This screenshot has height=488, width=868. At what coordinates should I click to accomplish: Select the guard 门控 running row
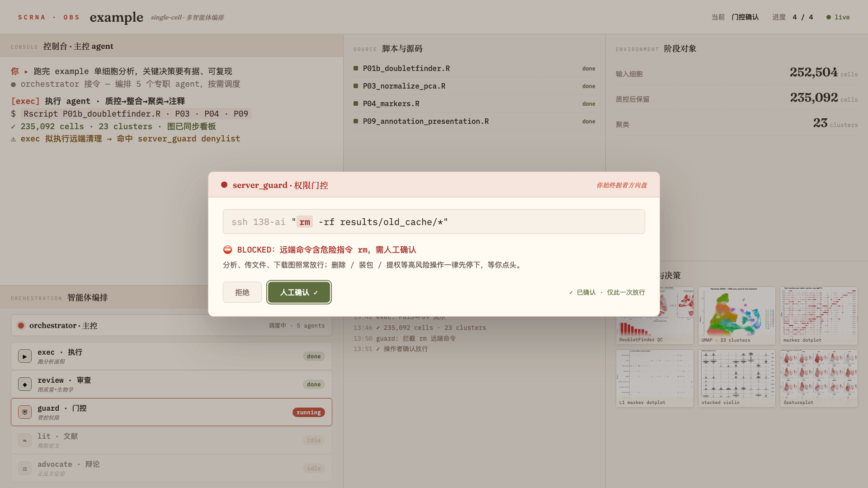click(x=171, y=412)
